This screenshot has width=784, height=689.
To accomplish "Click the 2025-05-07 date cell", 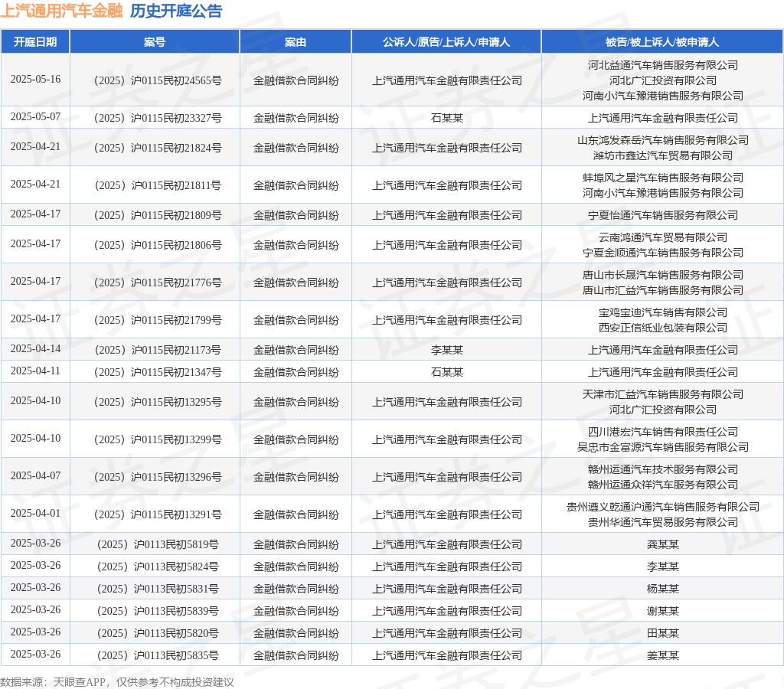I will pyautogui.click(x=35, y=117).
